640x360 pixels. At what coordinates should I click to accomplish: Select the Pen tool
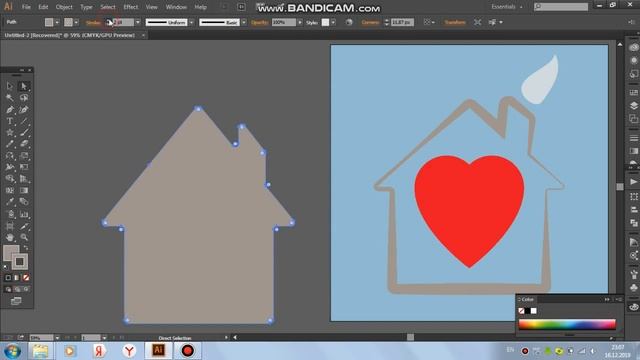10,109
